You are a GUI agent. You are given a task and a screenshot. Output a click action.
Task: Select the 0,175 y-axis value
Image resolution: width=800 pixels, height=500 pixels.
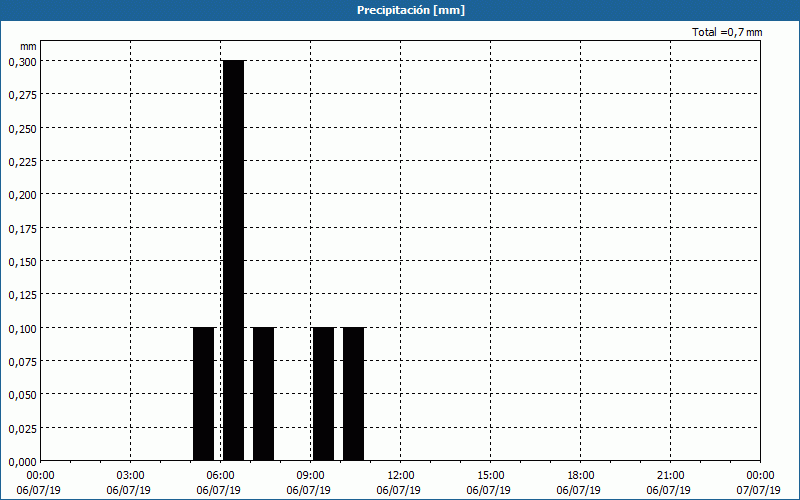[x=22, y=229]
